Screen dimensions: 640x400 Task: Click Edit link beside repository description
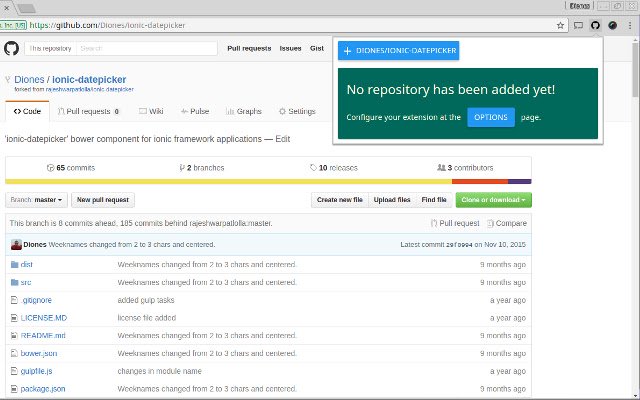point(282,139)
